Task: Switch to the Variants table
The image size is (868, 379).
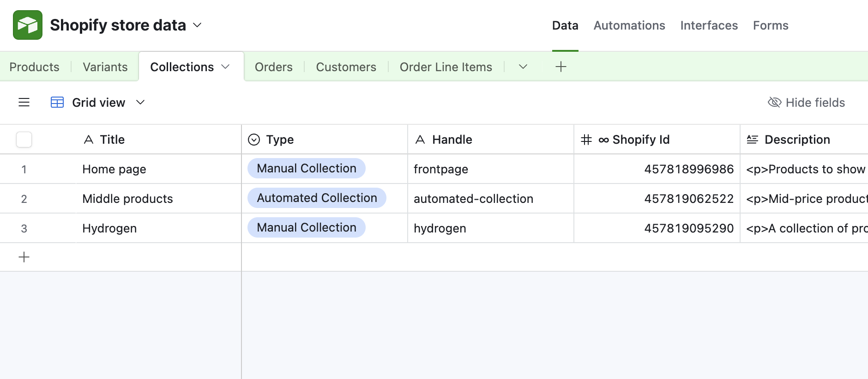Action: 105,67
